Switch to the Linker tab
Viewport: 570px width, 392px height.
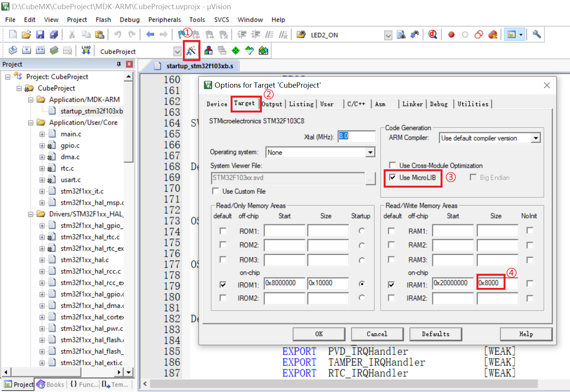(412, 104)
